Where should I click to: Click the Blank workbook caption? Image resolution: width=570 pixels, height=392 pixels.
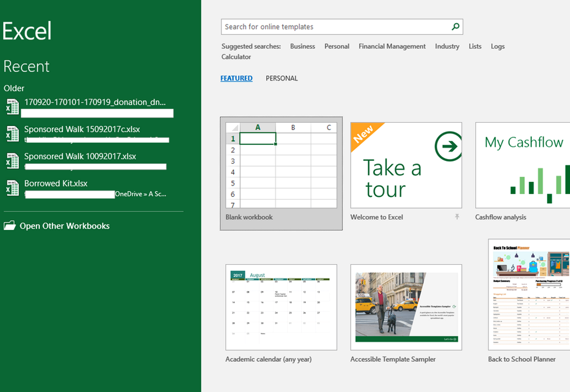249,217
